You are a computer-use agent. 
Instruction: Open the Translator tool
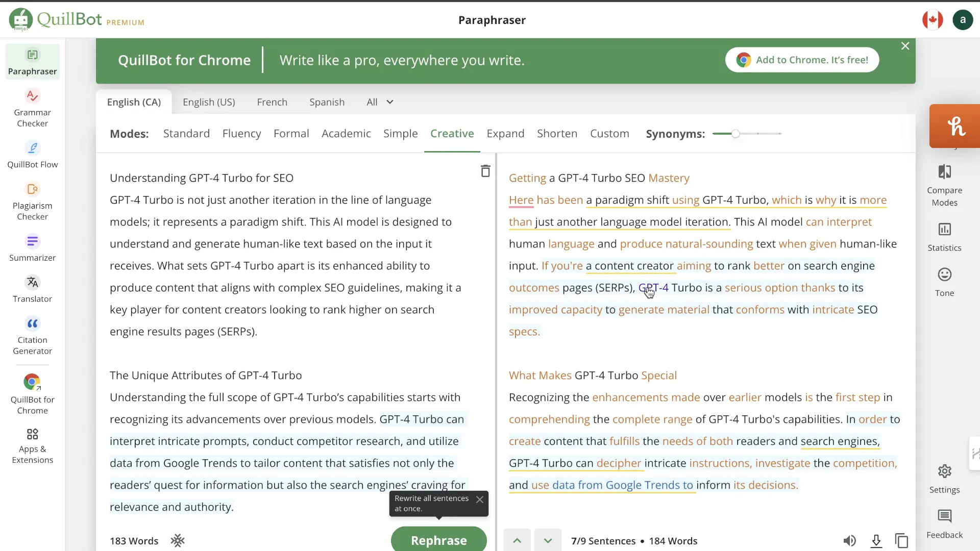[33, 289]
